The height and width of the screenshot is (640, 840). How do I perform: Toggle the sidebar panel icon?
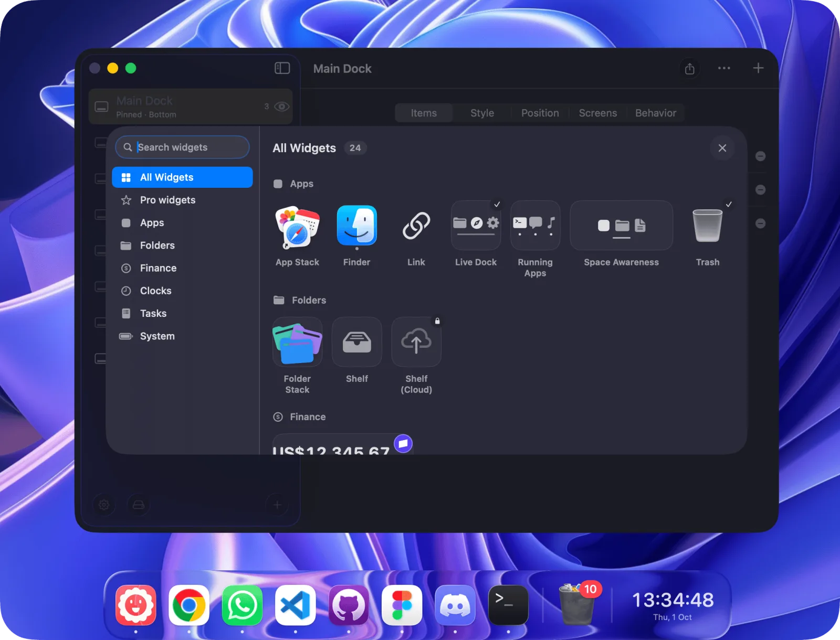click(x=282, y=68)
